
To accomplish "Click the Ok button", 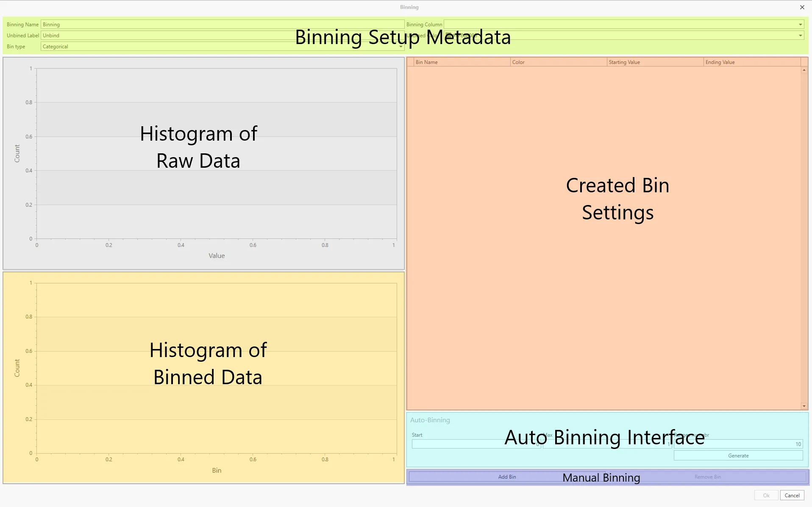I will pyautogui.click(x=766, y=496).
